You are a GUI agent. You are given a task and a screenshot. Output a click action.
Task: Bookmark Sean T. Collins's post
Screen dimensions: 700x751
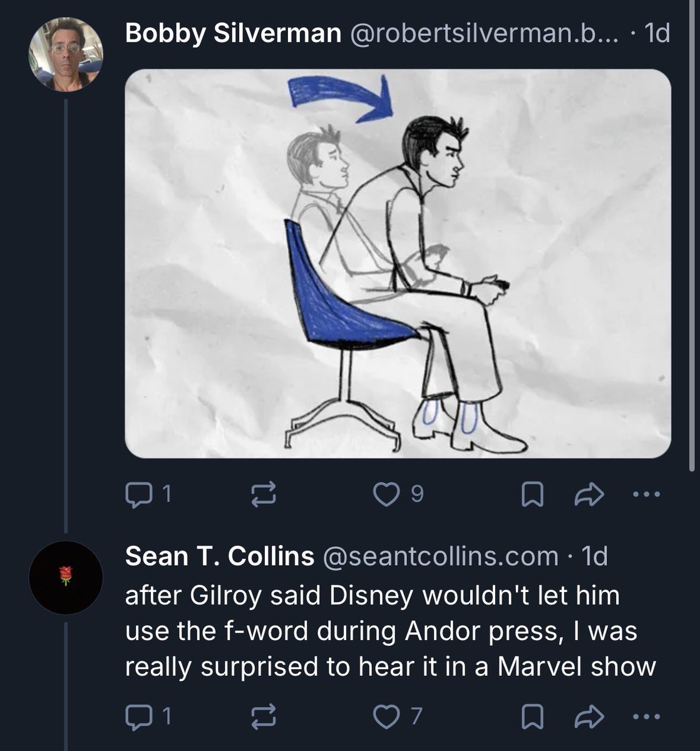coord(532,715)
